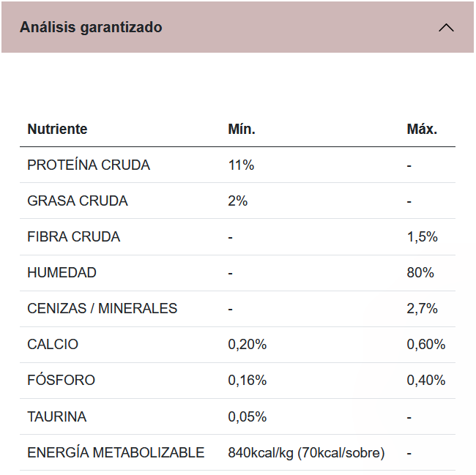Select the CALCIO row label
This screenshot has width=476, height=475.
click(x=53, y=345)
